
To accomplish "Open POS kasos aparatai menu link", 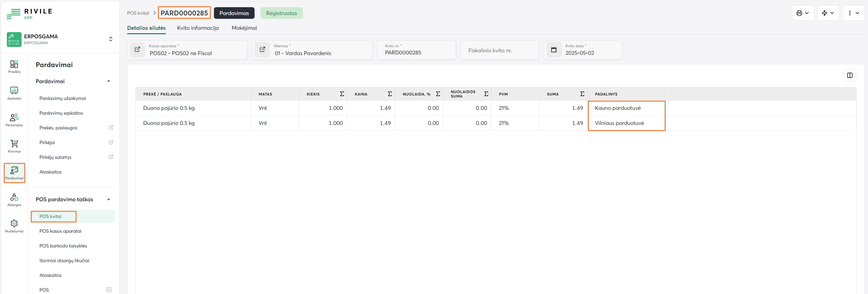I will pyautogui.click(x=60, y=231).
